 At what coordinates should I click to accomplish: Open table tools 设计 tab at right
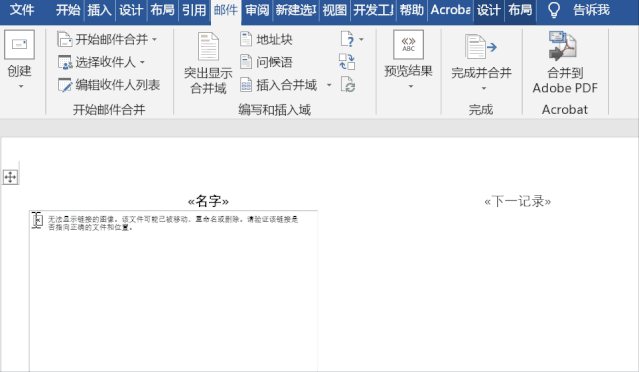pos(488,10)
